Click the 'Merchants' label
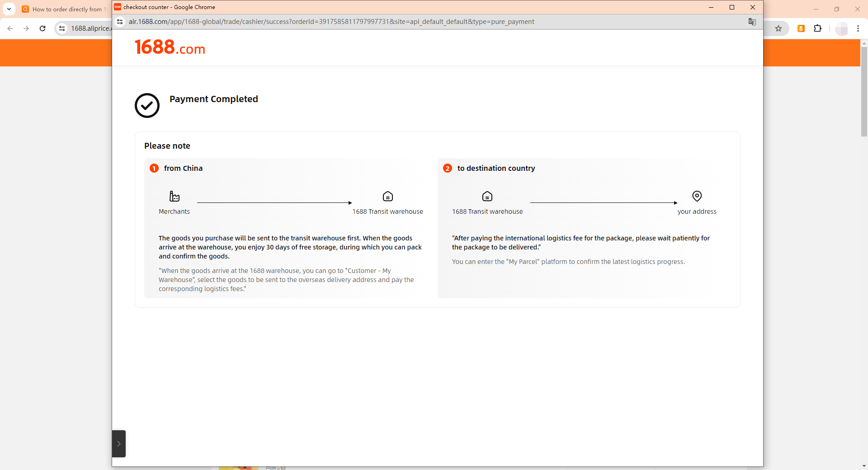The image size is (868, 470). 174,211
